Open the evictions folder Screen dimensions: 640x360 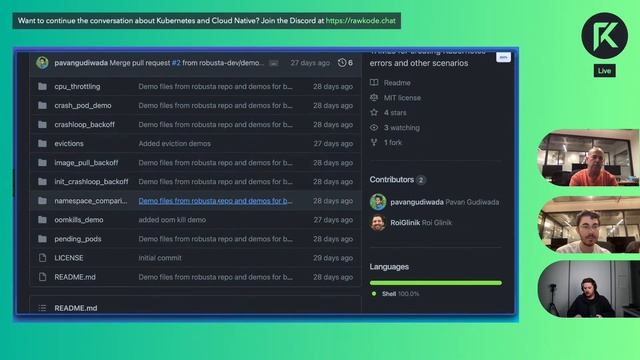click(x=69, y=144)
